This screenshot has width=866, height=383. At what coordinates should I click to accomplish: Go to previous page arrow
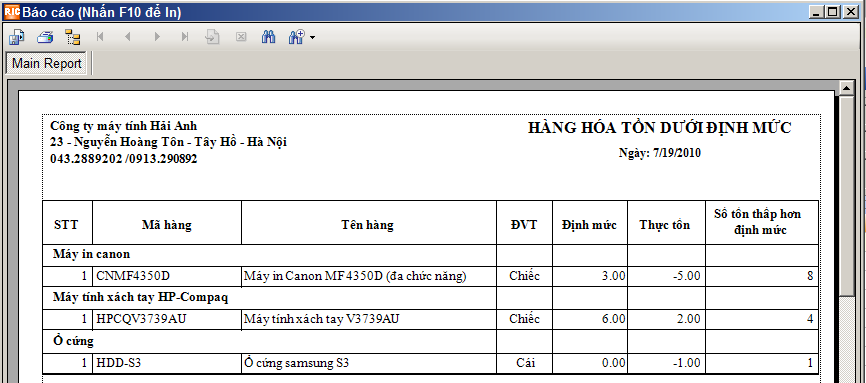click(x=128, y=37)
